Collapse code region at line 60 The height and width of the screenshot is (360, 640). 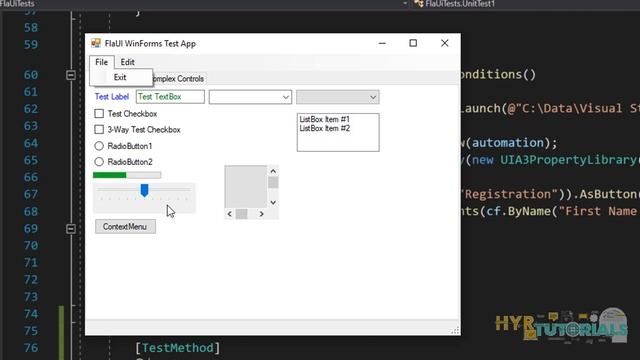click(x=71, y=75)
